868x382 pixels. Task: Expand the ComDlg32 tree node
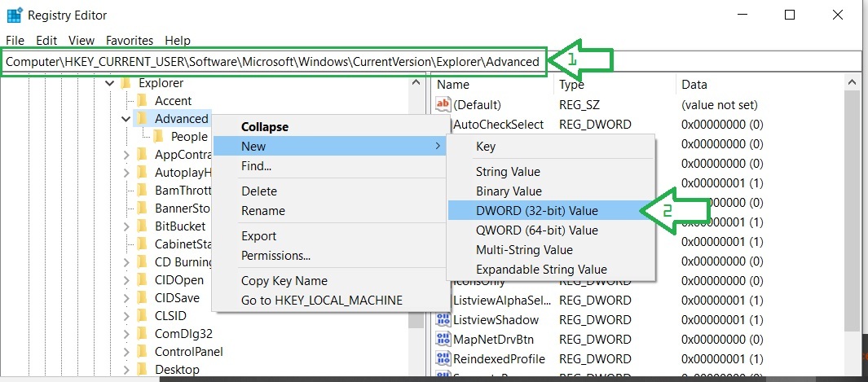[x=126, y=333]
